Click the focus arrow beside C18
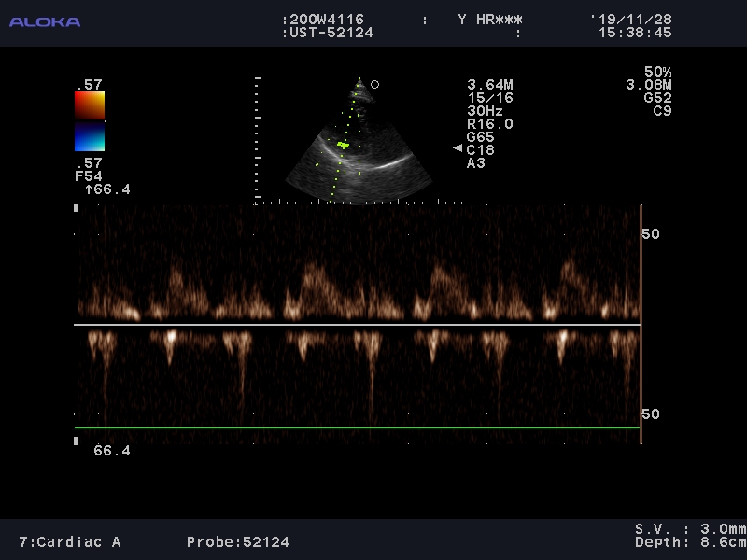This screenshot has height=560, width=747. pos(458,148)
